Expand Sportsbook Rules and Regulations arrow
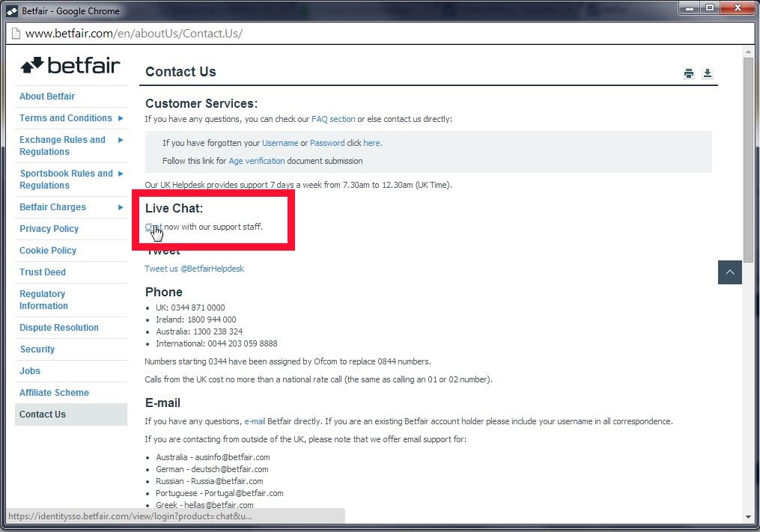760x532 pixels. [x=121, y=174]
